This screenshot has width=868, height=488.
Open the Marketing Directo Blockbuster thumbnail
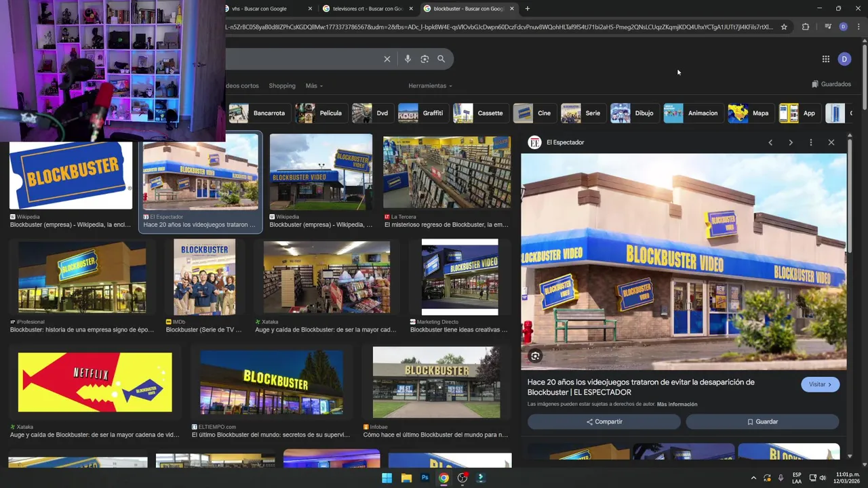[x=460, y=277]
